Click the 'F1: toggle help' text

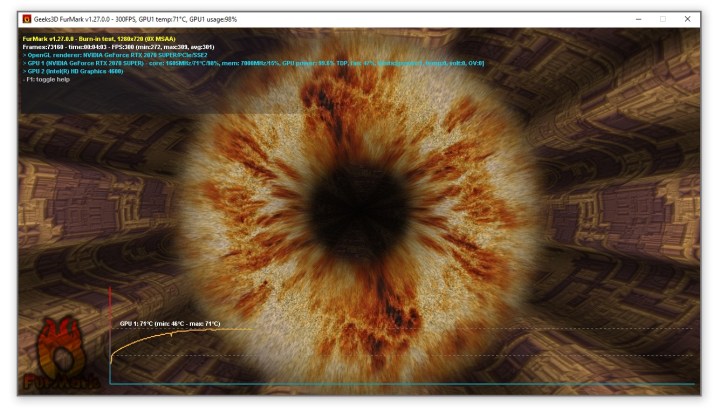[x=50, y=79]
